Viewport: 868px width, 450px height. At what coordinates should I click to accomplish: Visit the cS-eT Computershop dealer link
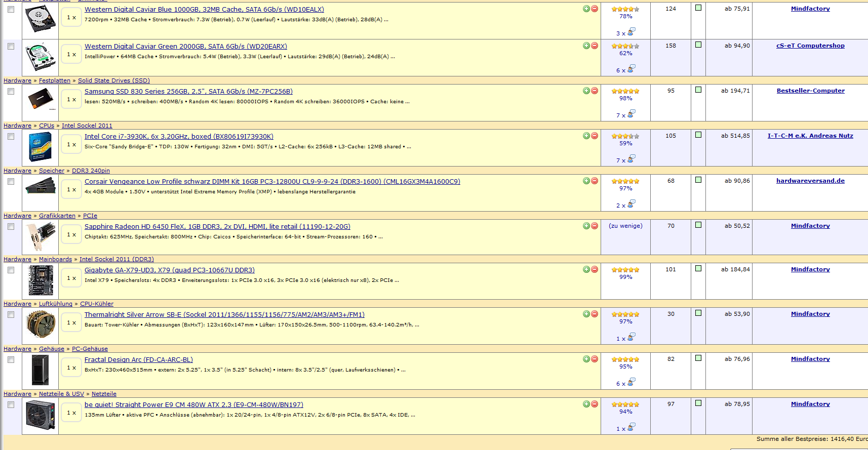coord(810,46)
